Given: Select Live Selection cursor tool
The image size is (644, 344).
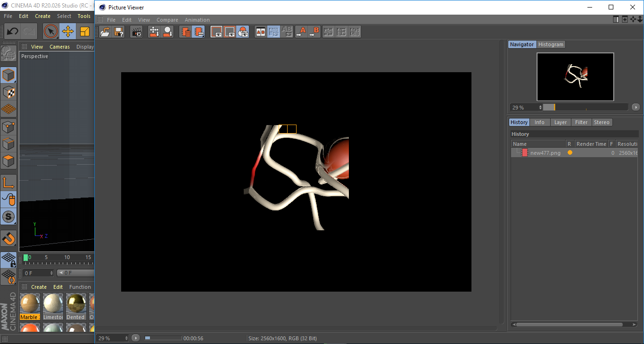Looking at the screenshot, I should 51,32.
